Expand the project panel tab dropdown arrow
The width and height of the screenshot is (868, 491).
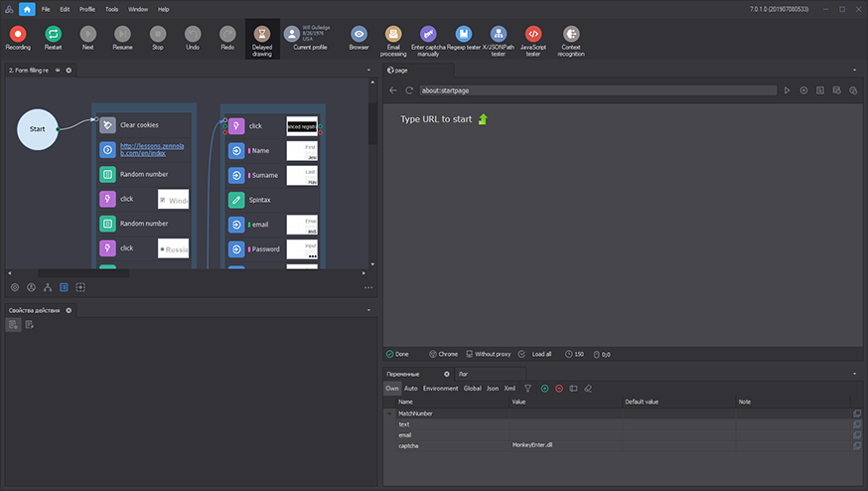pos(368,71)
